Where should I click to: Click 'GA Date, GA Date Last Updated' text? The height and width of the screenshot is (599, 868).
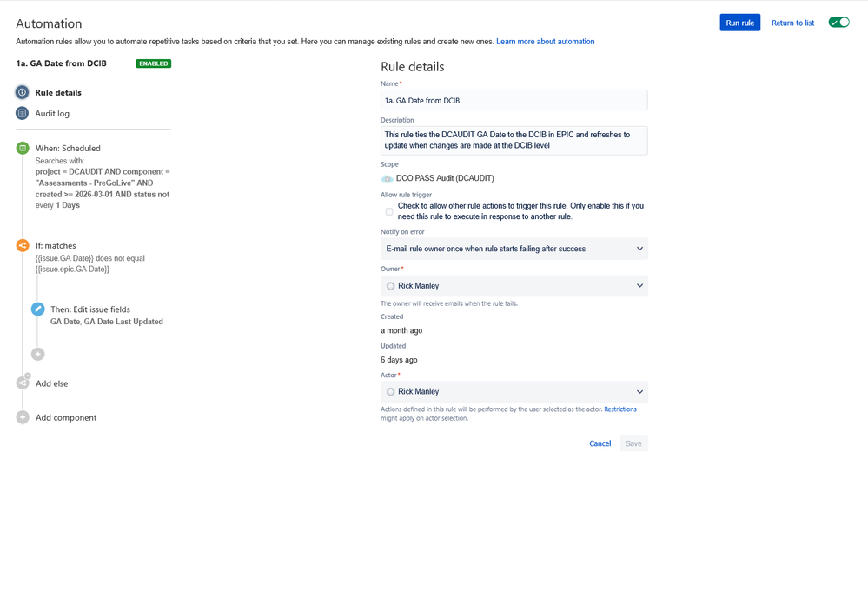[x=107, y=322]
